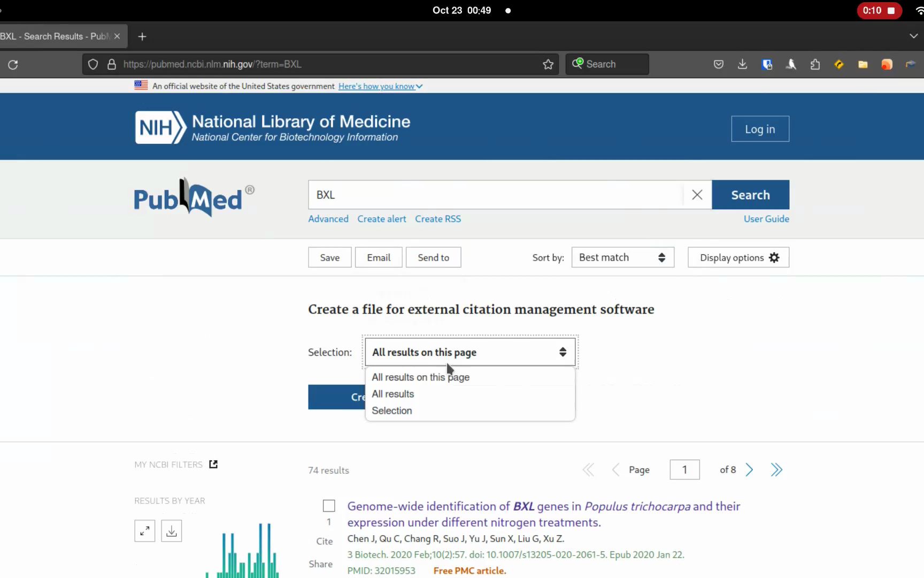The height and width of the screenshot is (578, 924).
Task: Open a new browser tab
Action: point(142,36)
